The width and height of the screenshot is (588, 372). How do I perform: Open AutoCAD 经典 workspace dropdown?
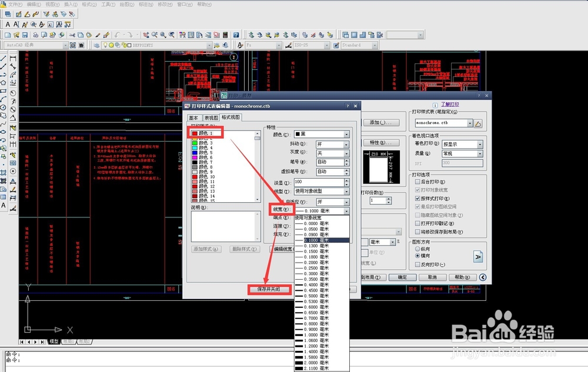[x=36, y=45]
